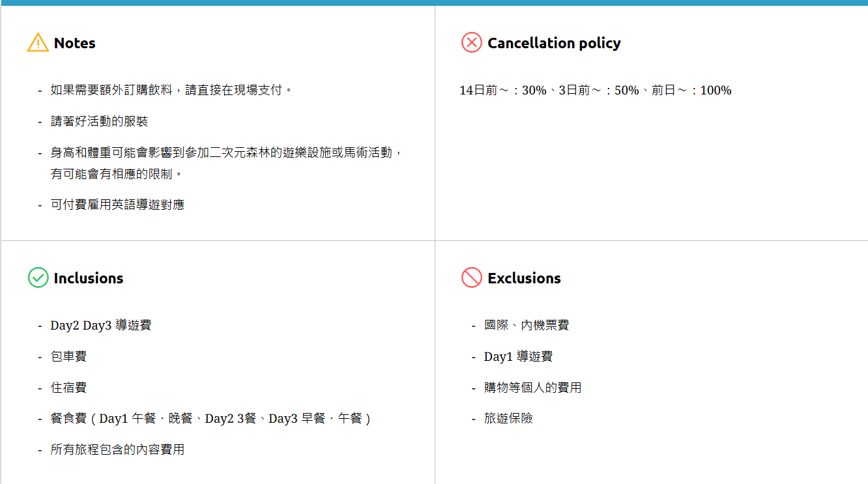The width and height of the screenshot is (868, 484).
Task: Click the green checkmark Inclusions icon
Action: coord(38,278)
